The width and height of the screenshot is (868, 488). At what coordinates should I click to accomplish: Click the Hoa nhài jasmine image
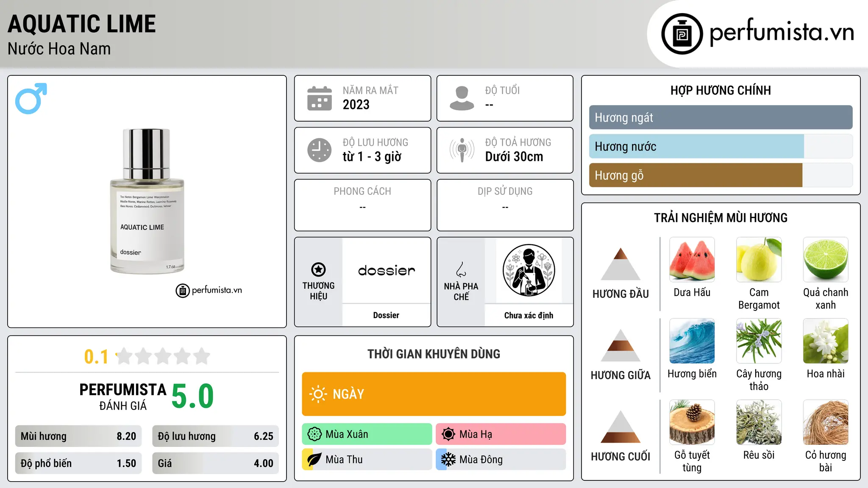tap(826, 341)
